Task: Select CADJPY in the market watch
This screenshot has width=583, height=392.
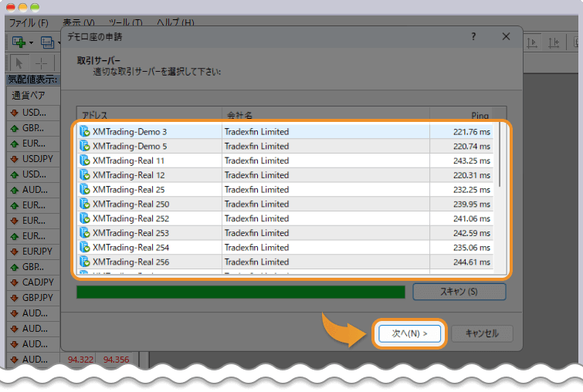Action: (x=38, y=282)
